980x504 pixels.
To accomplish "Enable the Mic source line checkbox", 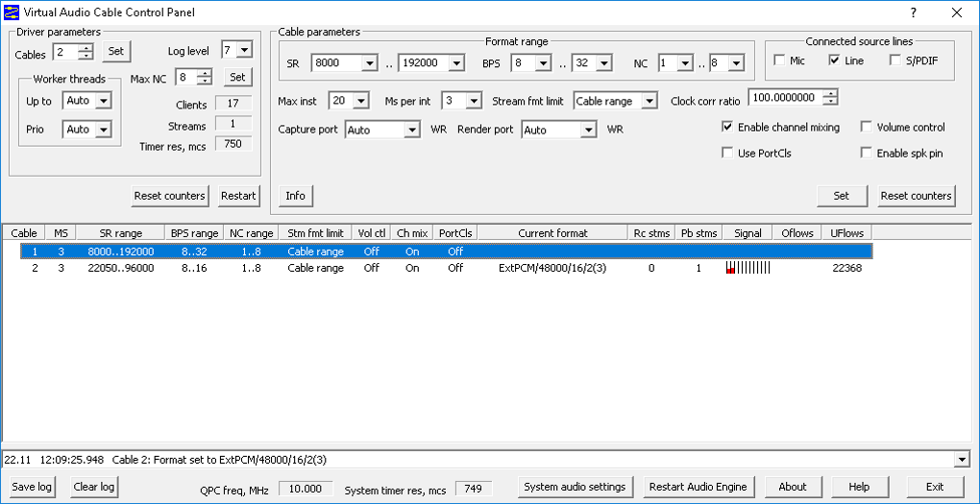I will (x=779, y=60).
